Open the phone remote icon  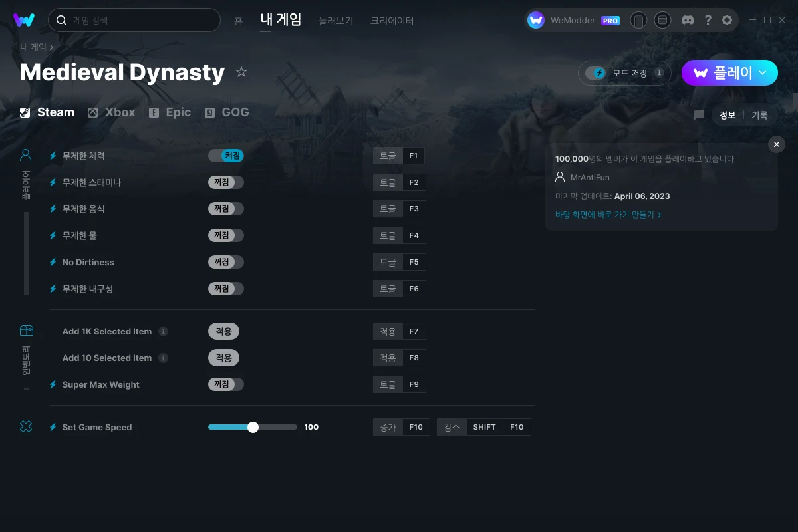(x=638, y=20)
